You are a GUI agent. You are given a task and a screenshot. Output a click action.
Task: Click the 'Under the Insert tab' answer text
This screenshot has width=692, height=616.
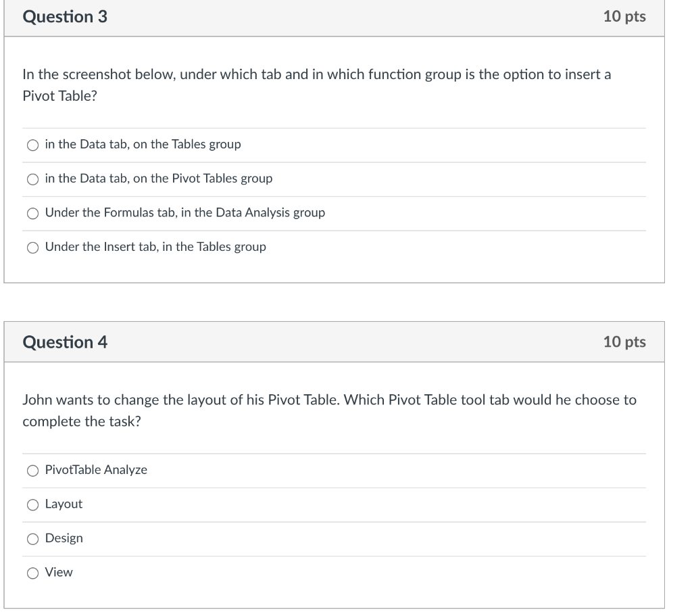coord(155,247)
